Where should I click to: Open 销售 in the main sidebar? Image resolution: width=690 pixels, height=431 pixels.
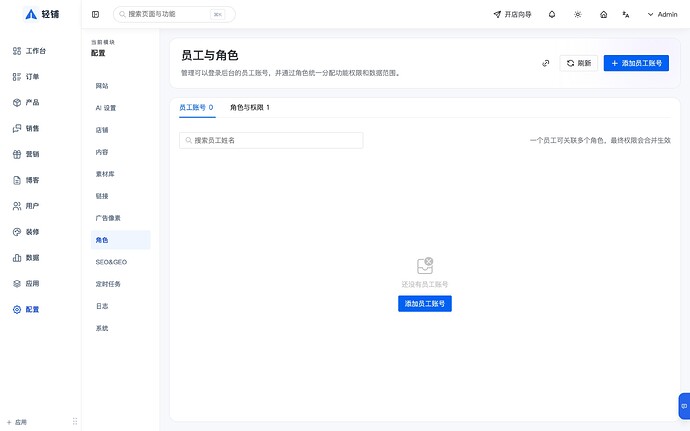tap(26, 129)
